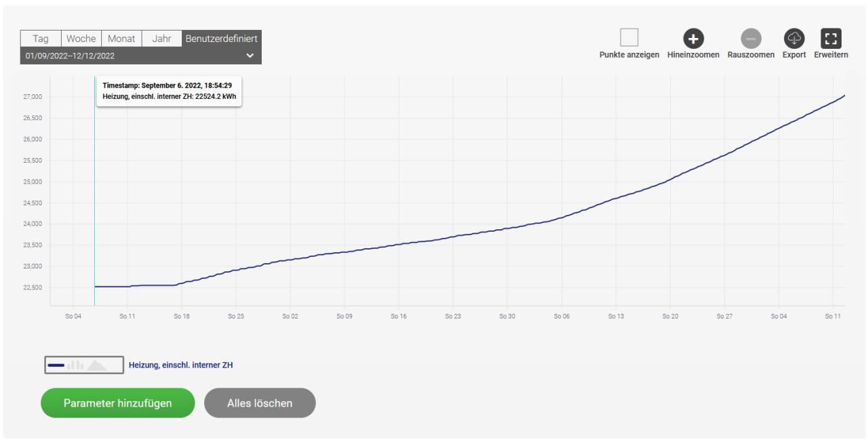Image resolution: width=868 pixels, height=442 pixels.
Task: Open the date range dropdown chevron
Action: click(250, 56)
